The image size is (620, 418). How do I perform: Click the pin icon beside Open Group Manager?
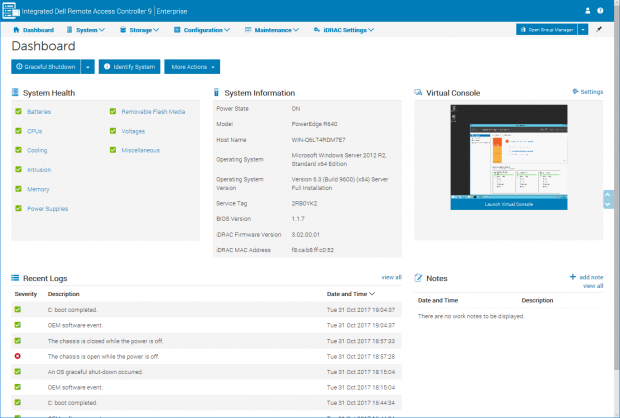[598, 30]
